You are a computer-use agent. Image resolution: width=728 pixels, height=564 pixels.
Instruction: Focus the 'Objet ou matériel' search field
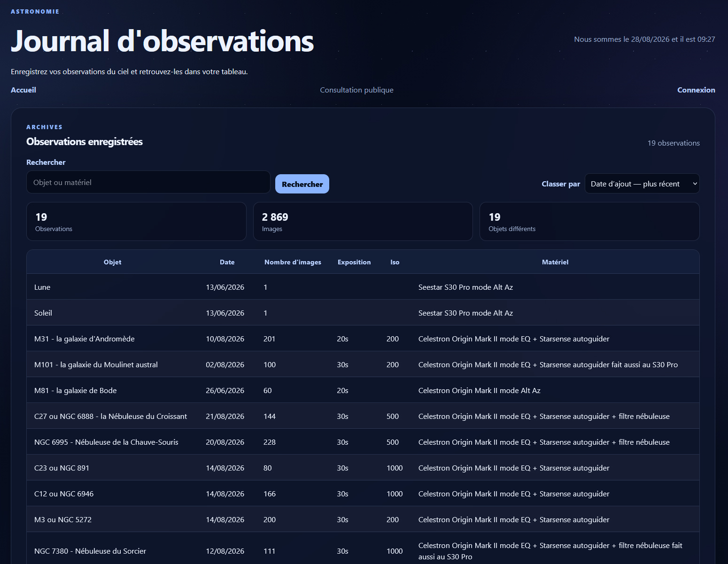pyautogui.click(x=148, y=182)
